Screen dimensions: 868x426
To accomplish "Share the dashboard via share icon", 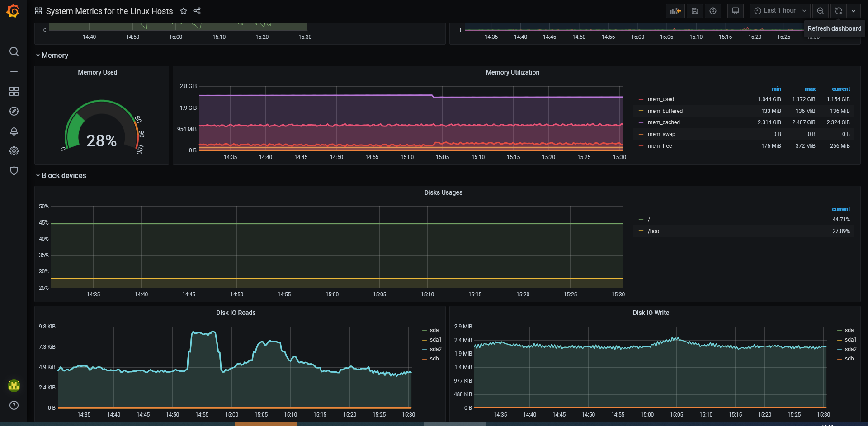I will point(197,11).
